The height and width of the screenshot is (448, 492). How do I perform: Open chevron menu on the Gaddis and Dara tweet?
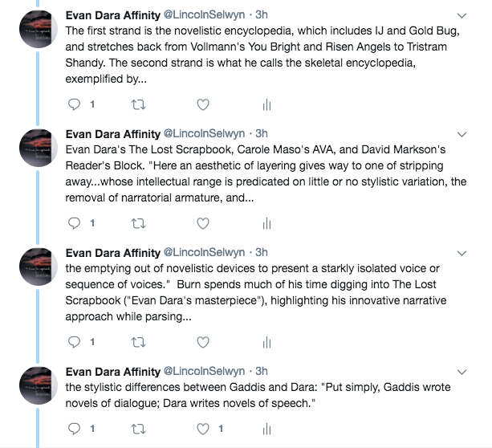coord(462,371)
